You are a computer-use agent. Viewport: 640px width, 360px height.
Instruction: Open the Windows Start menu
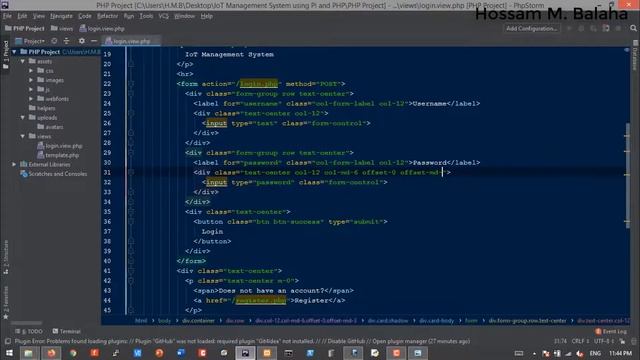[9, 353]
